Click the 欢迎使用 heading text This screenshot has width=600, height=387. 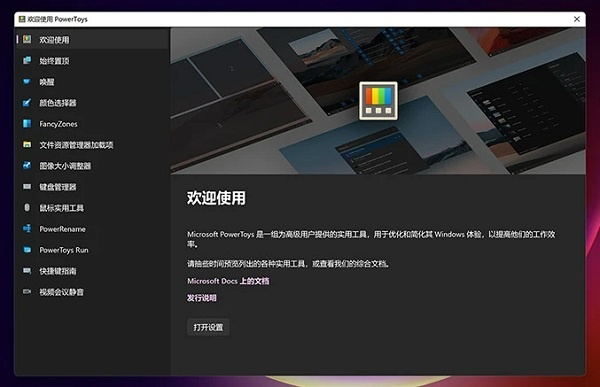point(216,198)
